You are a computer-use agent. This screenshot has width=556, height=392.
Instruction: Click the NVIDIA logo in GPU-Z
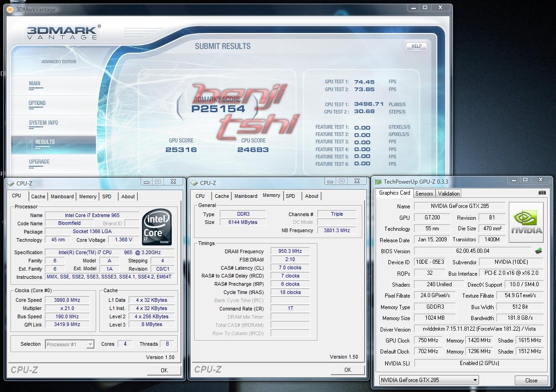(526, 223)
